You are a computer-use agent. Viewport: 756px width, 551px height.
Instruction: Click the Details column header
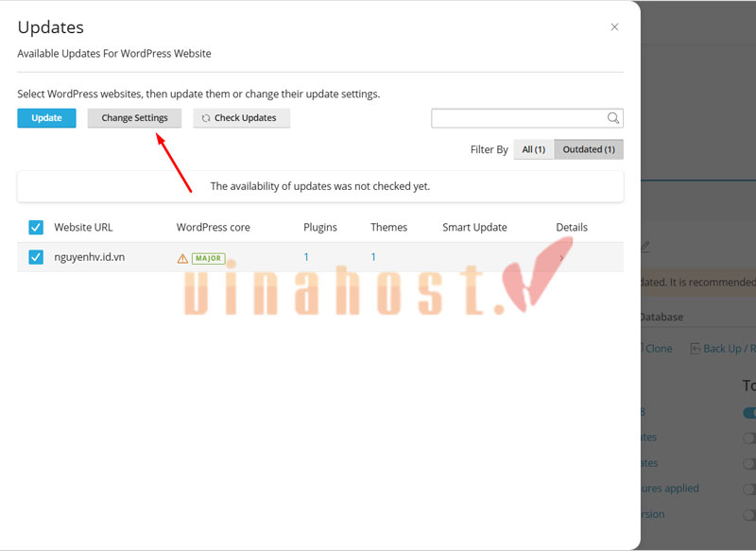point(572,227)
